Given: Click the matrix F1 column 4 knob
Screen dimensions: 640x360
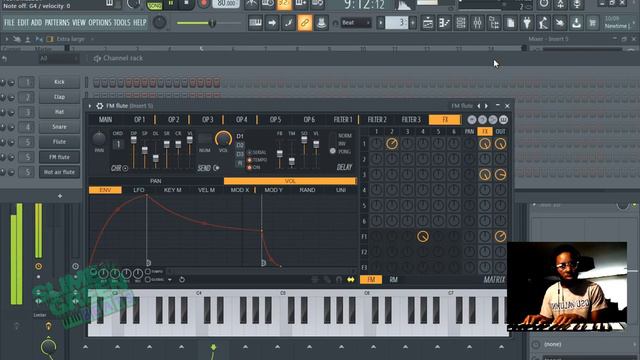Looking at the screenshot, I should (x=423, y=236).
